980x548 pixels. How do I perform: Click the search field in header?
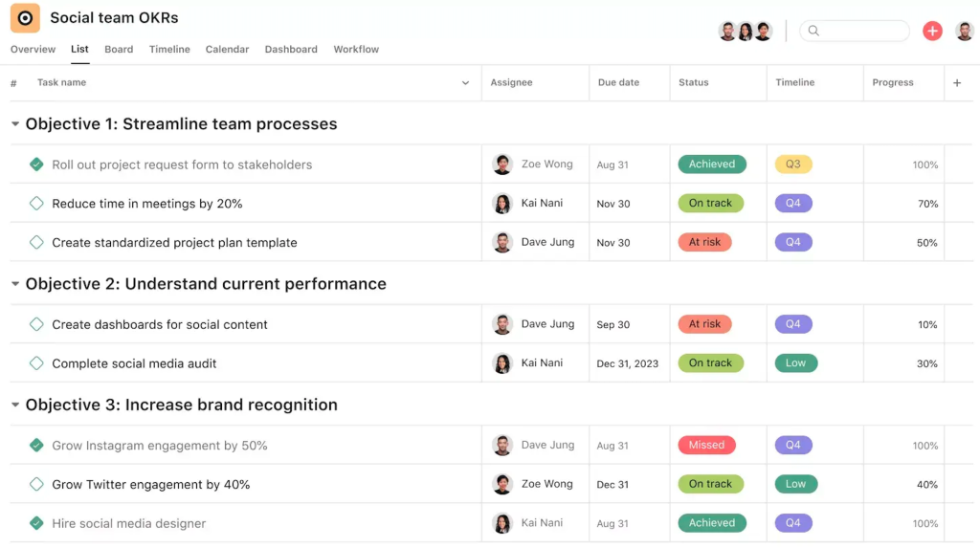(x=854, y=31)
